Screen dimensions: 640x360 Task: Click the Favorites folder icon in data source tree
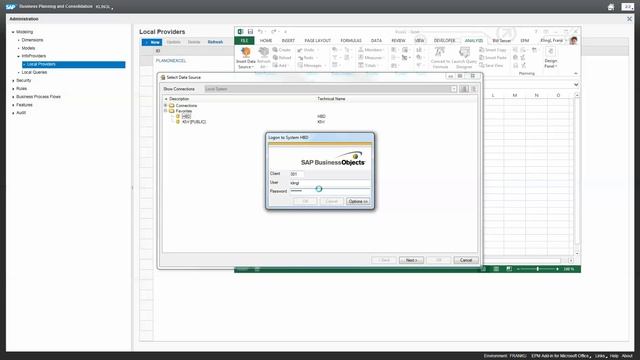[172, 111]
